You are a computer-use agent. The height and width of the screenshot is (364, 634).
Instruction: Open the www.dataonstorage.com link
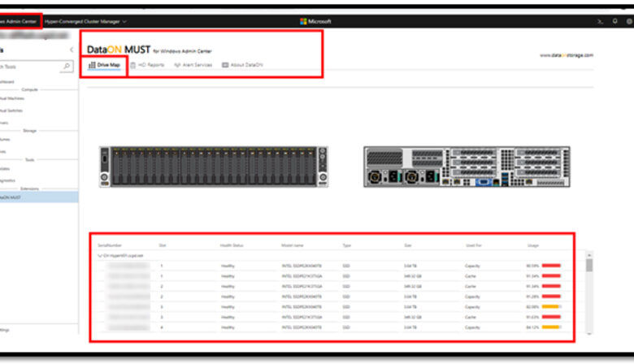coord(567,55)
